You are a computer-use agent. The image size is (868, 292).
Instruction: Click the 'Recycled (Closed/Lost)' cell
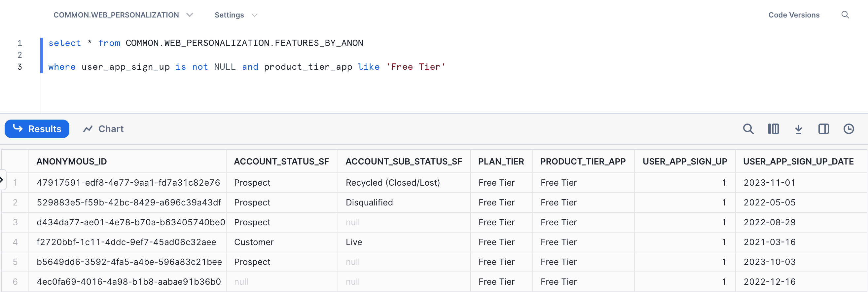(x=393, y=183)
